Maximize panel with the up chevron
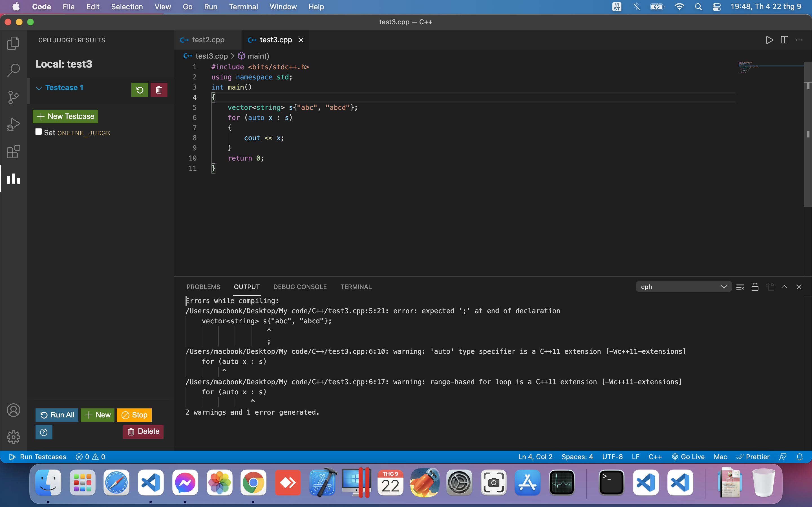This screenshot has height=507, width=812. [784, 287]
